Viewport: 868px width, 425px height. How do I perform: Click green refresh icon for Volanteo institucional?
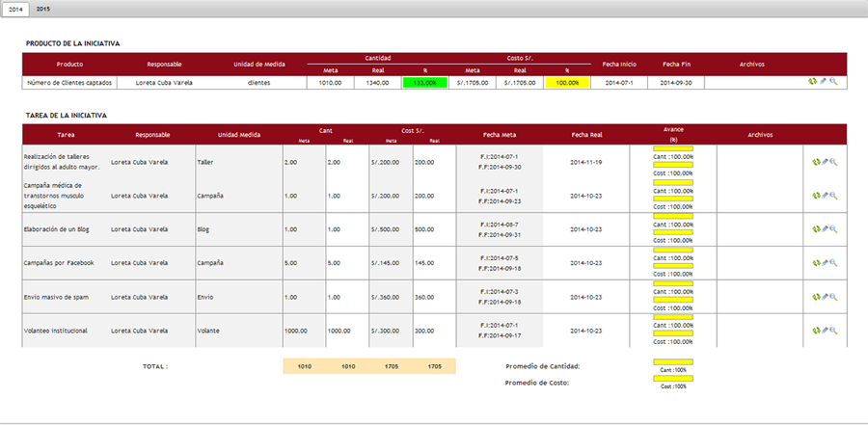click(816, 331)
